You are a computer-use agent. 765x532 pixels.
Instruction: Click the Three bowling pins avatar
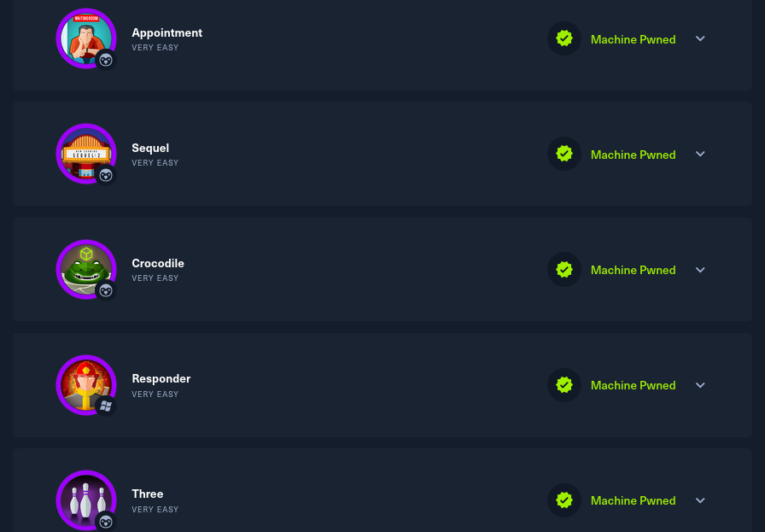(x=86, y=500)
